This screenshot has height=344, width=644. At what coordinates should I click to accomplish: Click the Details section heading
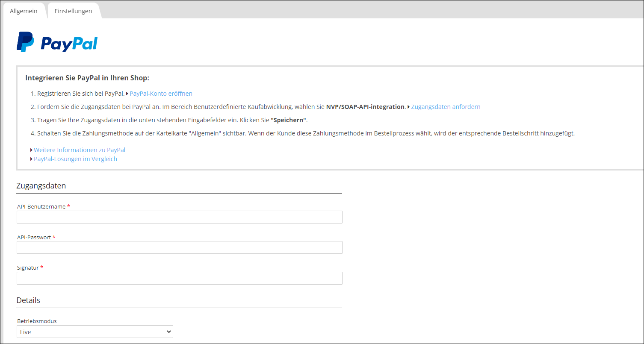(28, 300)
